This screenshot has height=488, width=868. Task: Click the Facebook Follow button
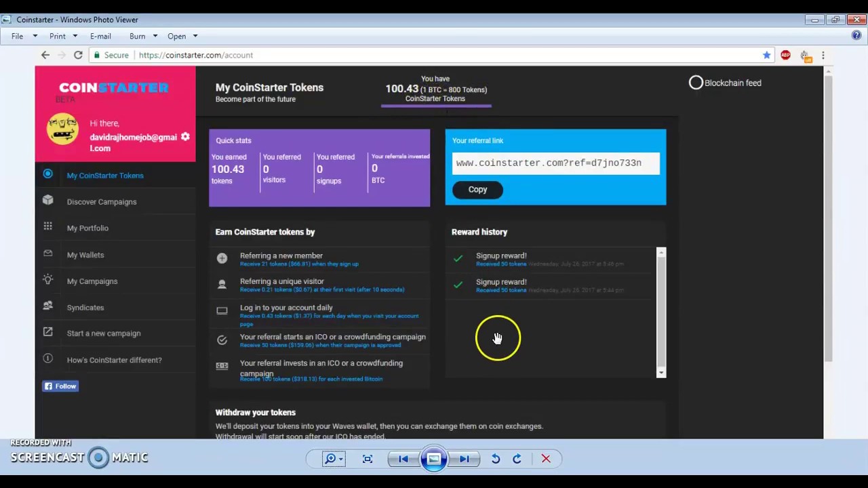pyautogui.click(x=60, y=386)
